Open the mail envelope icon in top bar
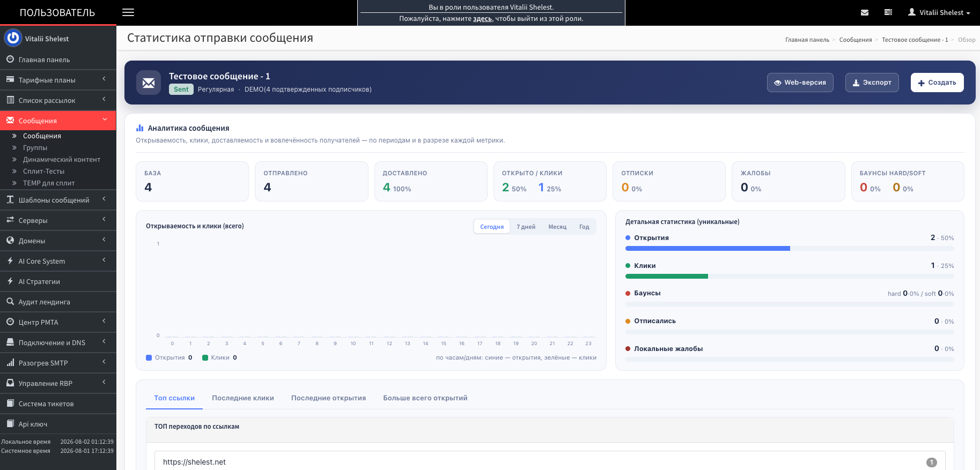 (x=865, y=12)
